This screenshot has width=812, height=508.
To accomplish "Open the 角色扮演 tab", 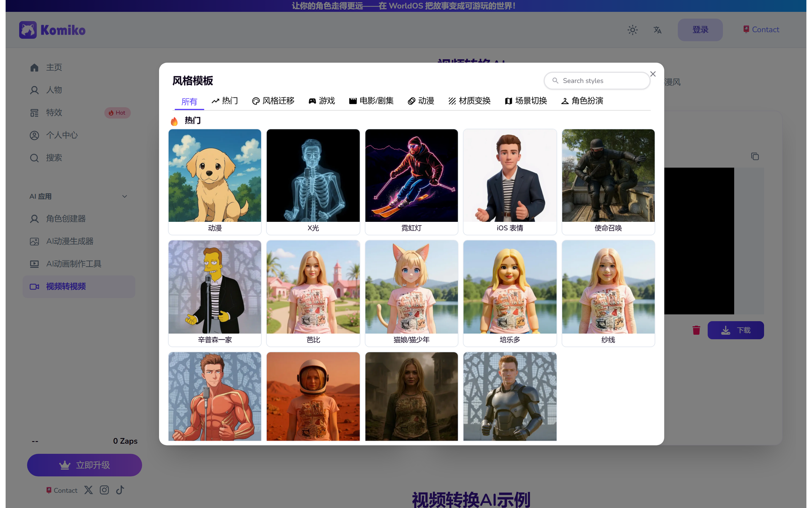I will (582, 101).
